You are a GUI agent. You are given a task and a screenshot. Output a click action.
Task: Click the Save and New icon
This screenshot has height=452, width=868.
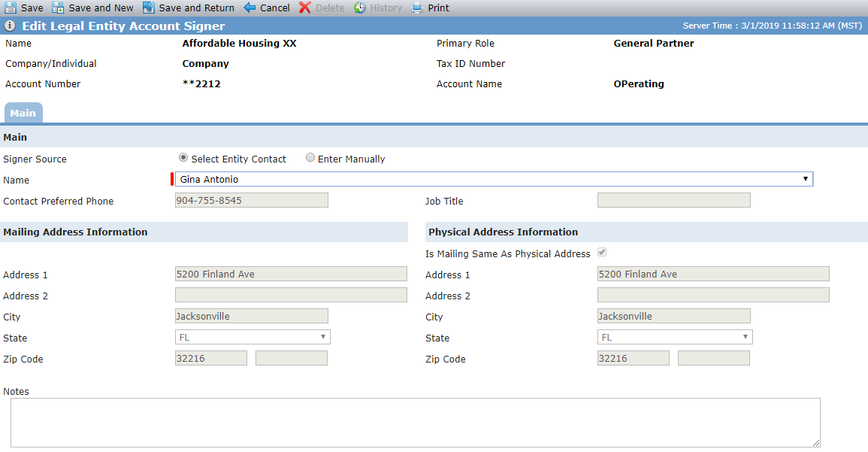(58, 8)
